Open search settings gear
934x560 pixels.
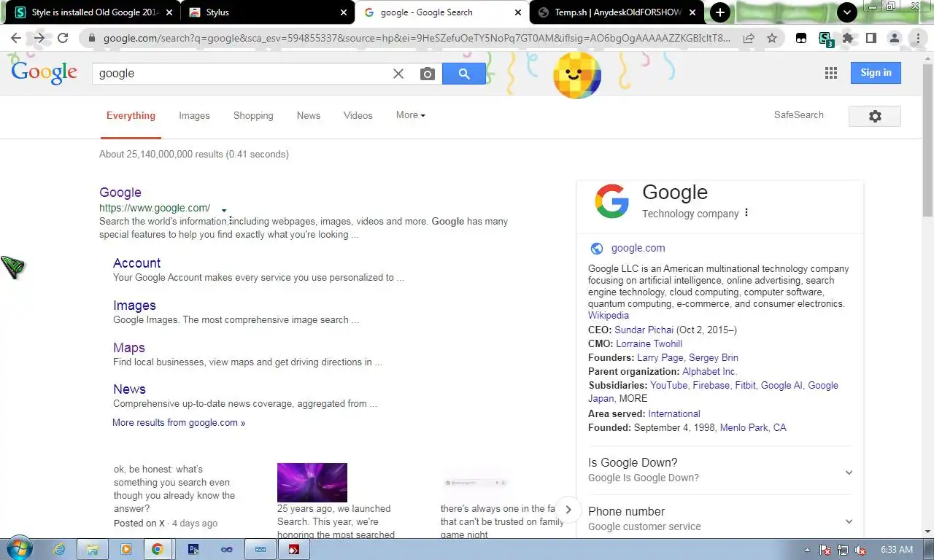(875, 116)
